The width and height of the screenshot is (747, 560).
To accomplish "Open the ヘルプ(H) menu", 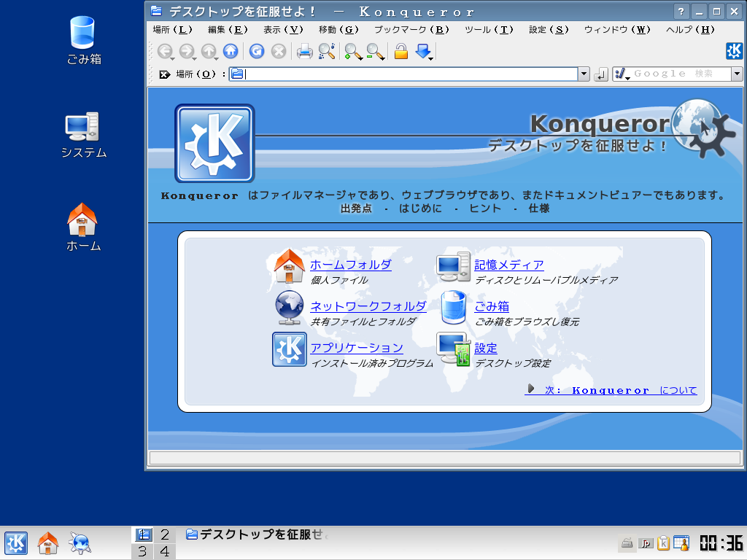I will (690, 29).
